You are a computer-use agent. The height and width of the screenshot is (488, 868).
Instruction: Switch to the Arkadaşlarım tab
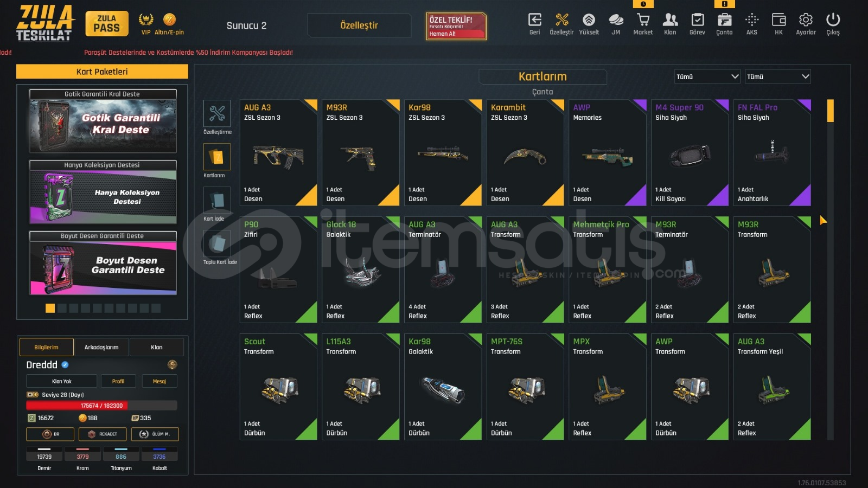[x=101, y=347]
